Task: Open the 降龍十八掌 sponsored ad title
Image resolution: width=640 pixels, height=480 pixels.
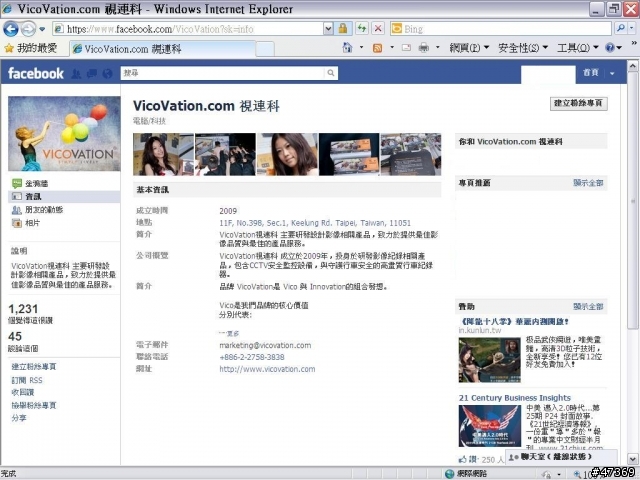Action: click(x=513, y=322)
